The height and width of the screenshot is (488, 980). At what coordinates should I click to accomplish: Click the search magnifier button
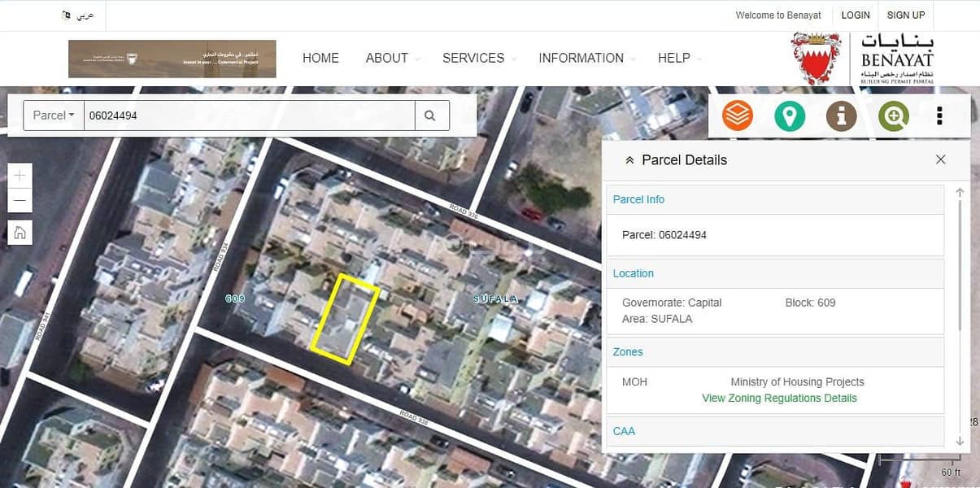[x=432, y=115]
